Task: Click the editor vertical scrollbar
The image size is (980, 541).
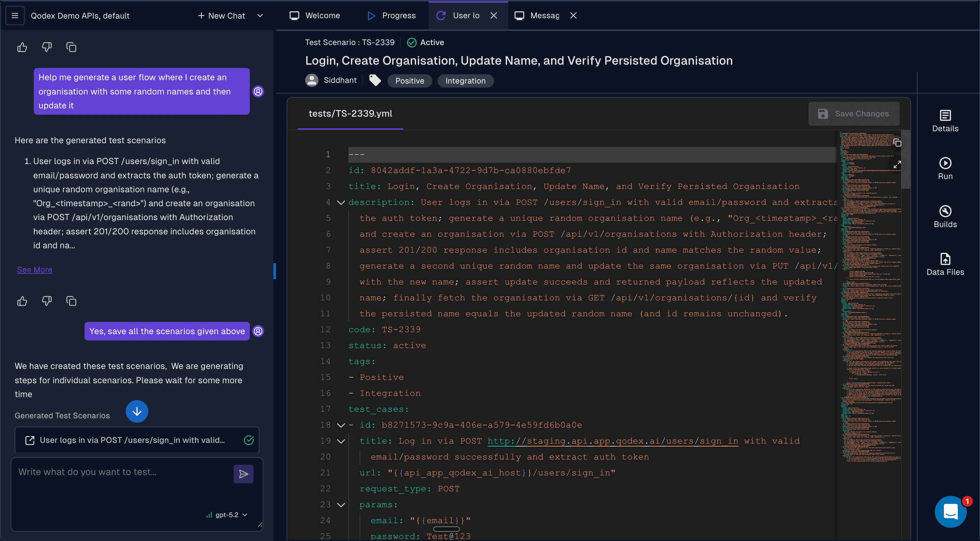Action: (x=905, y=159)
